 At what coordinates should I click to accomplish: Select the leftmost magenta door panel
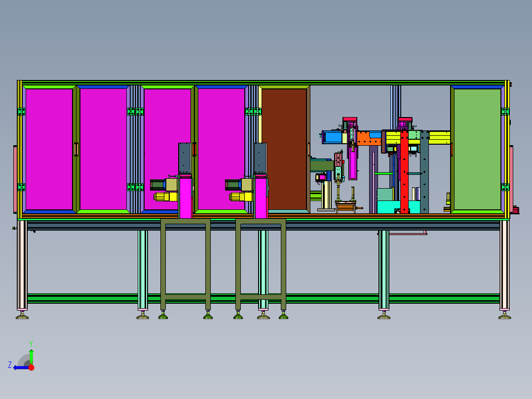tap(49, 149)
